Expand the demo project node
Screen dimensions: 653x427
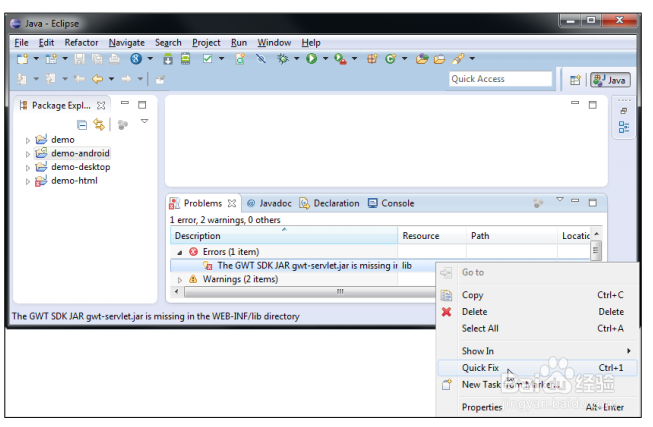tap(27, 140)
